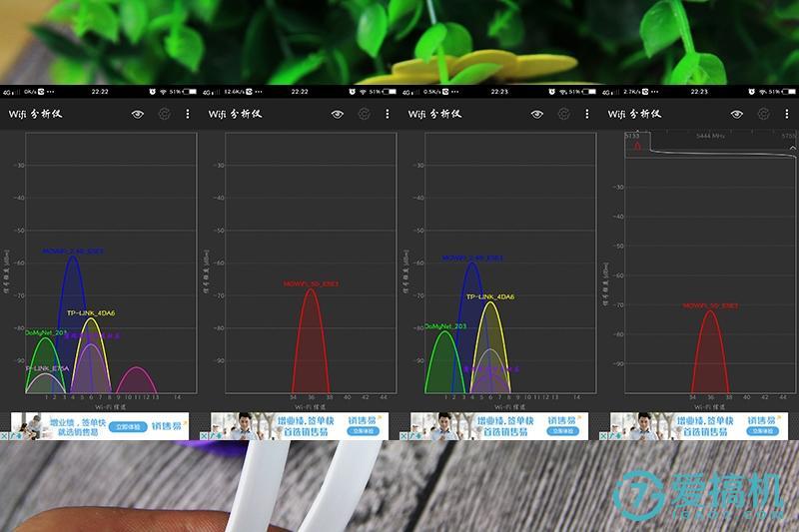Tap the eye icon in the second screen showing 12.6K/s
The height and width of the screenshot is (532, 799).
pos(337,114)
